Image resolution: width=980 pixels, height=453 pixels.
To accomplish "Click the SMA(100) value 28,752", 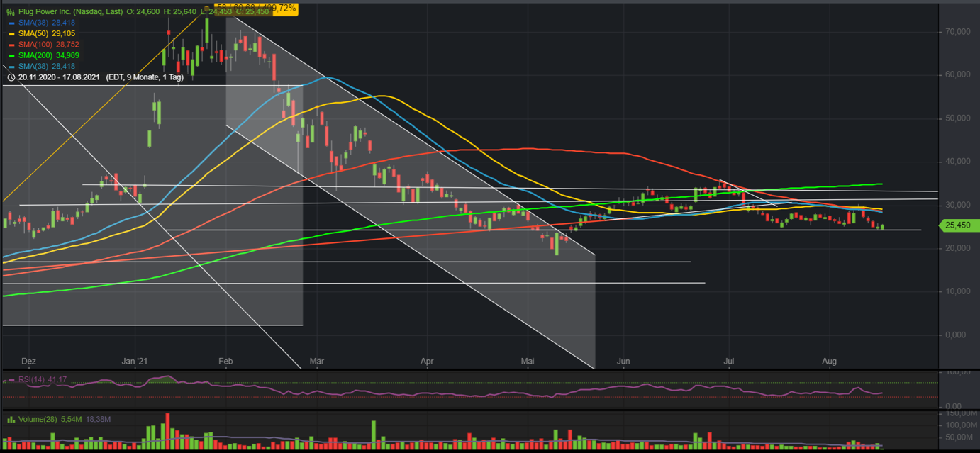I will (67, 44).
